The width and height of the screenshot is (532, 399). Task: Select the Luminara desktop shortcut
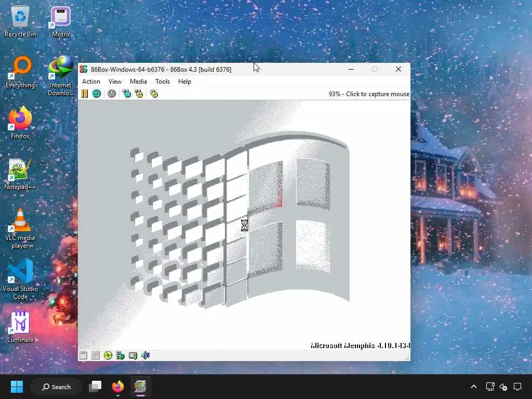(x=20, y=327)
